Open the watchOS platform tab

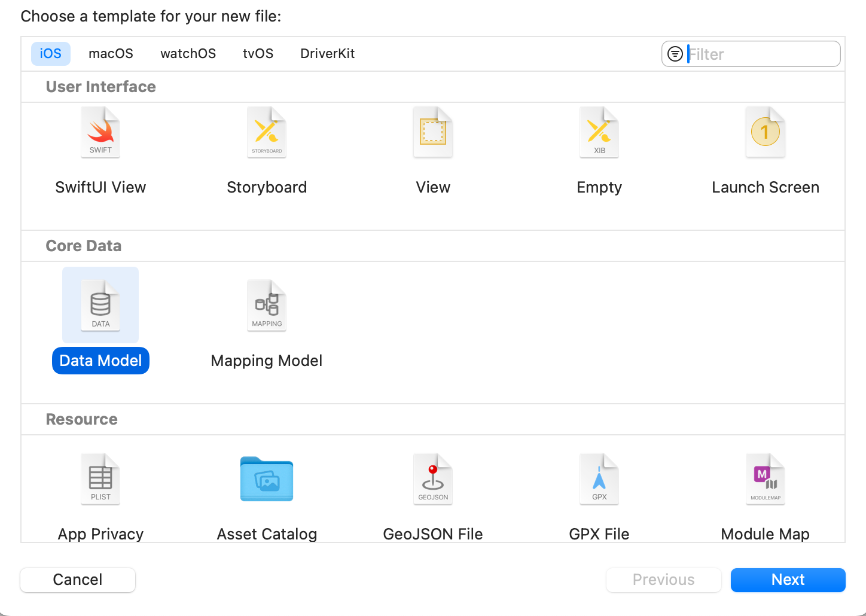[x=188, y=54]
